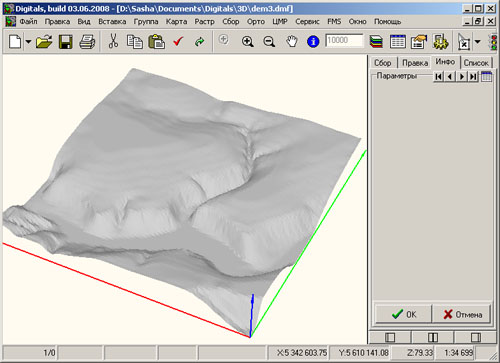Click the red checkmark toolbar icon
The image size is (500, 363).
(x=178, y=42)
